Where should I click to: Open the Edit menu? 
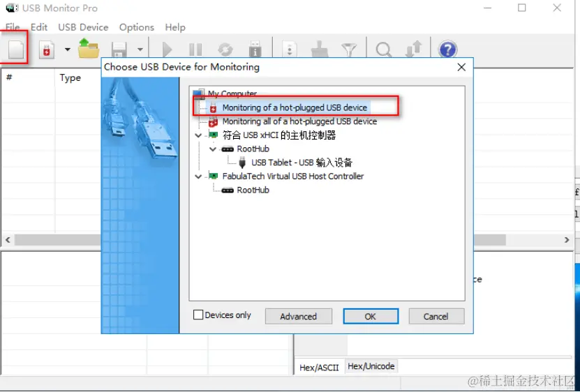[x=39, y=27]
